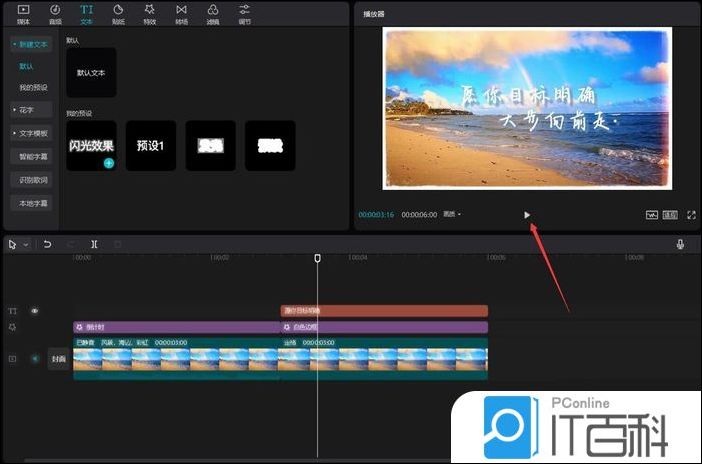This screenshot has height=464, width=702.
Task: Mute the main video track
Action: click(x=35, y=358)
